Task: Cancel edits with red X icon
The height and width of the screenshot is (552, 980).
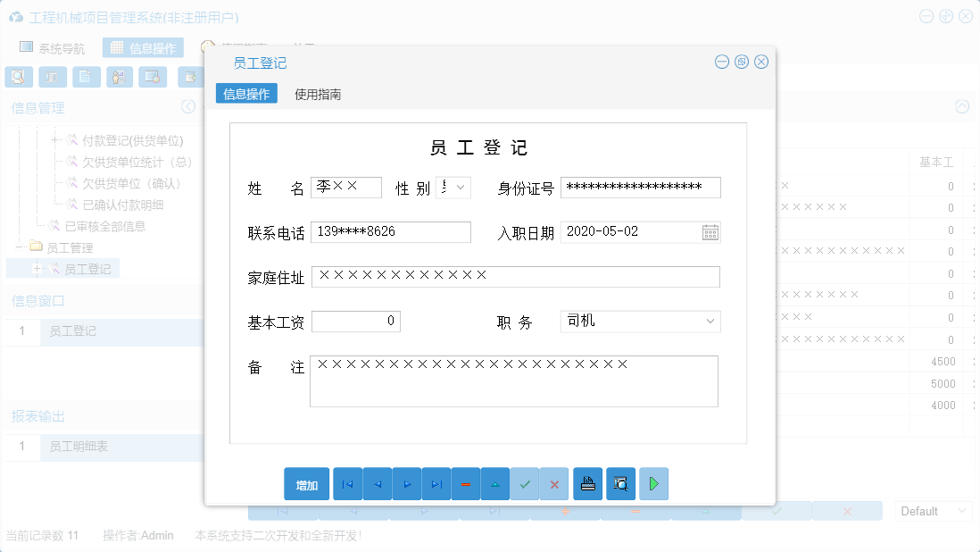Action: (x=554, y=483)
